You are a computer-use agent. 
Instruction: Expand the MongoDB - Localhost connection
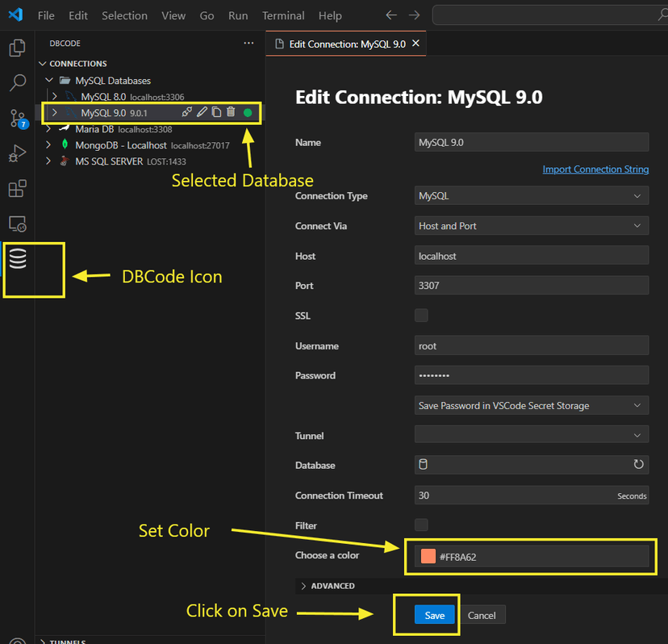pyautogui.click(x=48, y=145)
